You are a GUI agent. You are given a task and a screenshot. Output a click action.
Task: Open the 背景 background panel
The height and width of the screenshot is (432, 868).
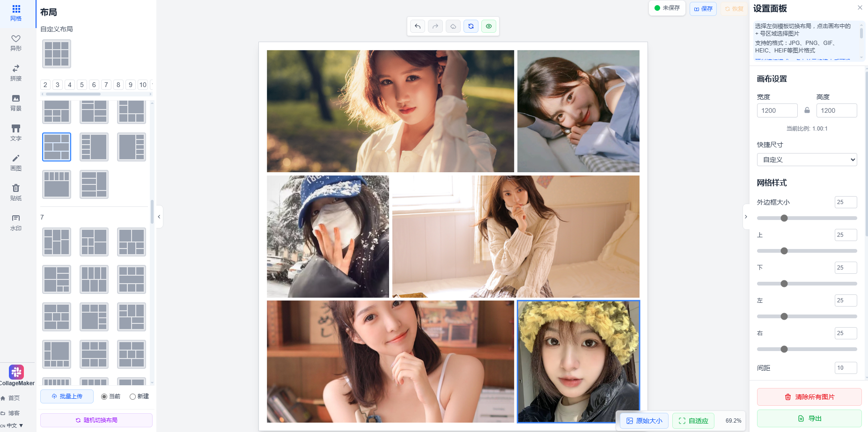(x=16, y=103)
